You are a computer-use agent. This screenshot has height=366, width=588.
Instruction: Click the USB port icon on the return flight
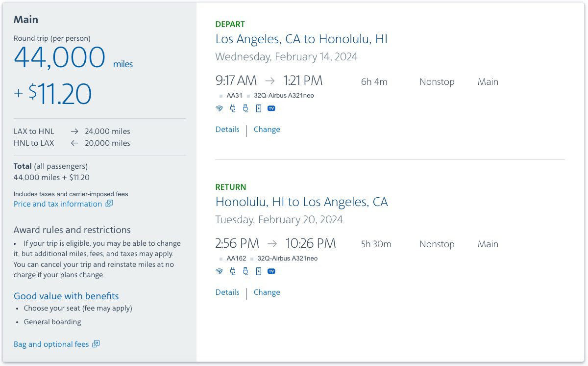pyautogui.click(x=245, y=271)
